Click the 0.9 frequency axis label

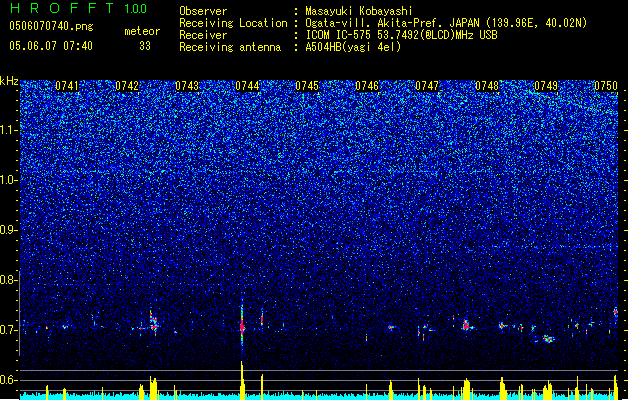pyautogui.click(x=9, y=230)
